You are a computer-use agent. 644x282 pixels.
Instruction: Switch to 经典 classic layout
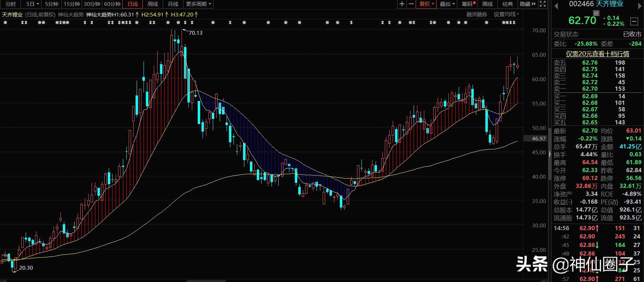pyautogui.click(x=507, y=4)
